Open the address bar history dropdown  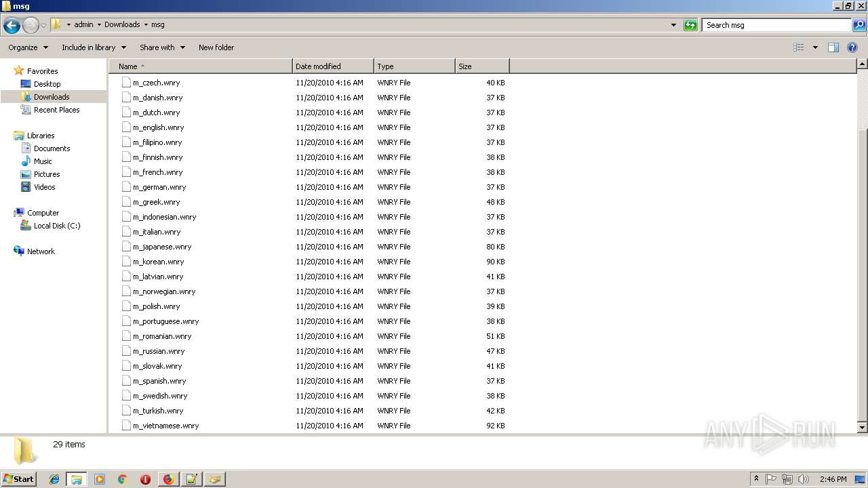click(x=673, y=25)
